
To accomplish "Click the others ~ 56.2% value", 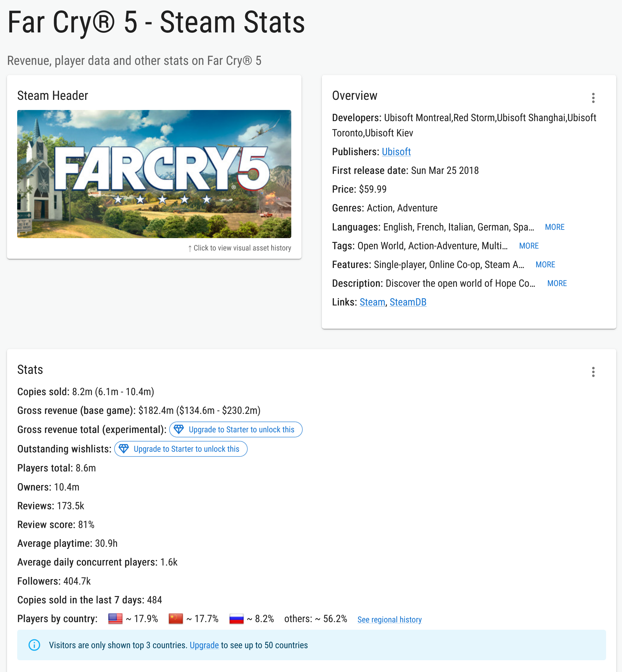I will (x=316, y=619).
